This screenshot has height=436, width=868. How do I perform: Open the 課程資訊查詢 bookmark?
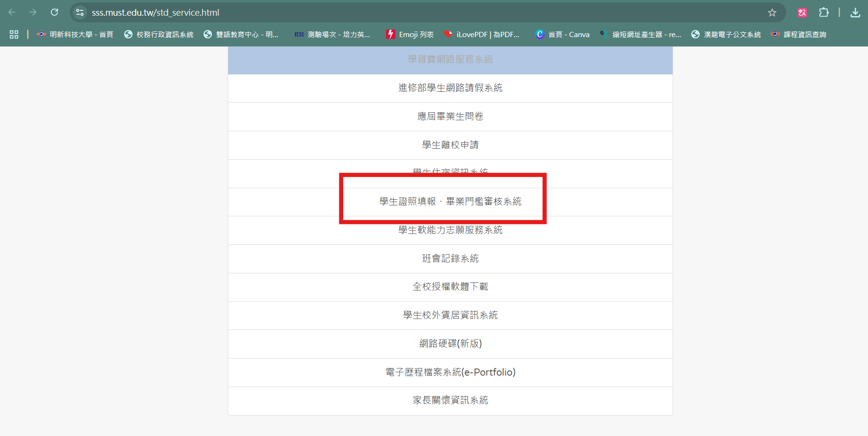(x=799, y=34)
